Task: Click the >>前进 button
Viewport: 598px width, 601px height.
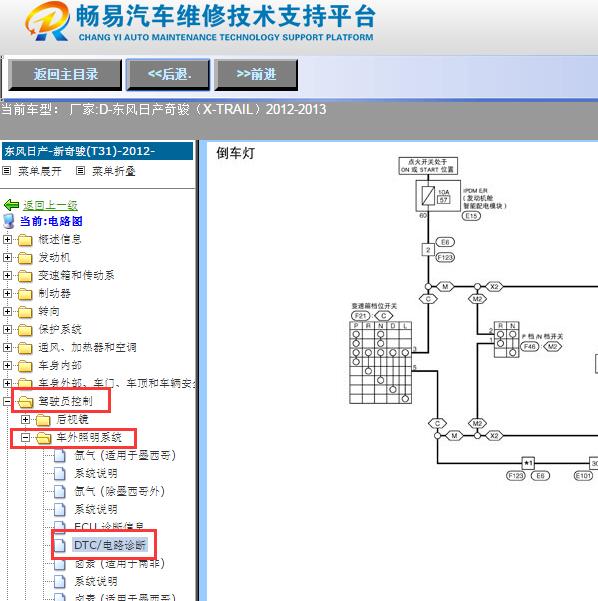Action: pos(256,75)
